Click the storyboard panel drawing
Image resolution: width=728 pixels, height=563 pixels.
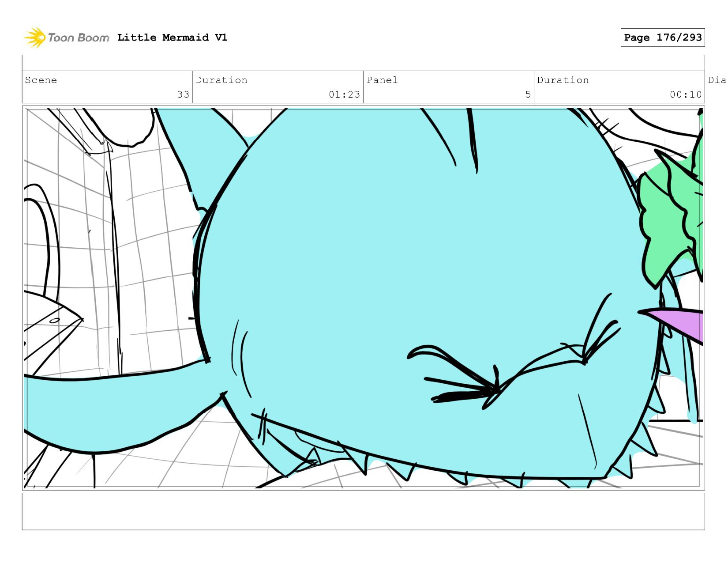[363, 298]
